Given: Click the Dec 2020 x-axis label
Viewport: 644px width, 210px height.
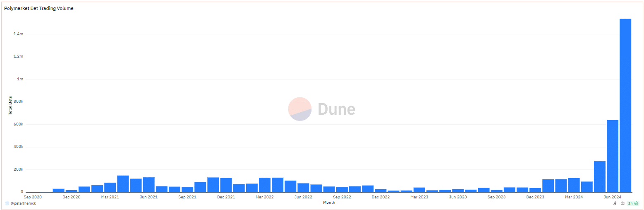Looking at the screenshot, I should 72,197.
